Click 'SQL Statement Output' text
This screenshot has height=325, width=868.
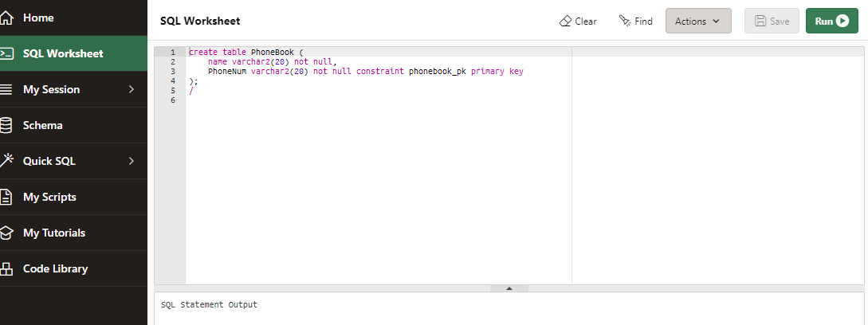[210, 304]
